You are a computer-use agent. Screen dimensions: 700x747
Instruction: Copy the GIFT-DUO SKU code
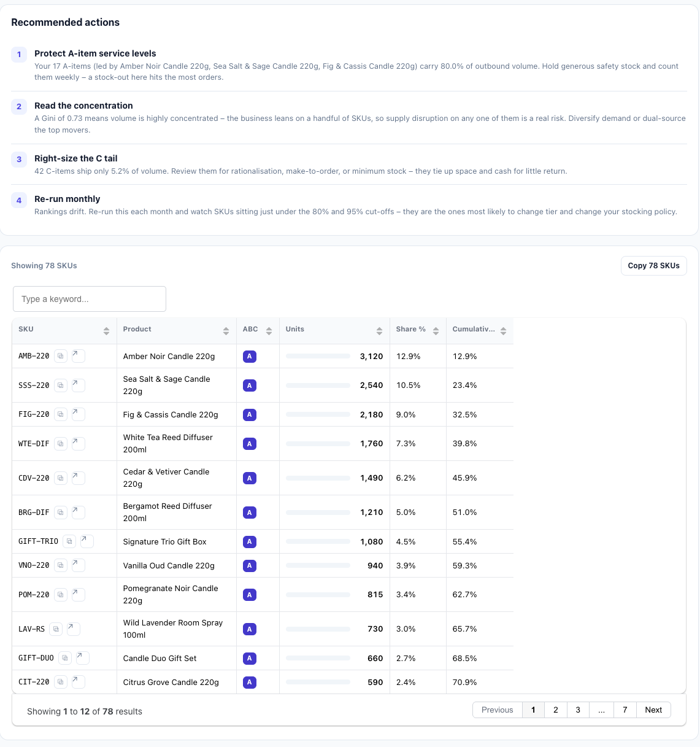(x=65, y=658)
